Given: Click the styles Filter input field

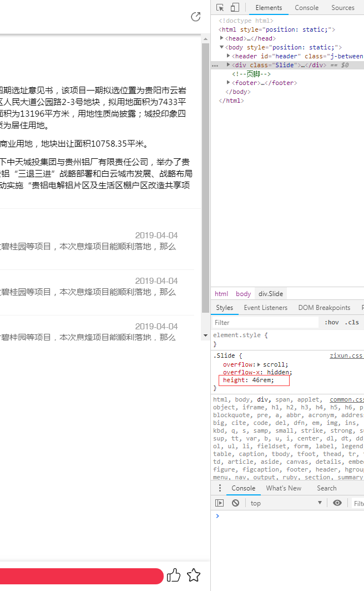Looking at the screenshot, I should [x=265, y=322].
